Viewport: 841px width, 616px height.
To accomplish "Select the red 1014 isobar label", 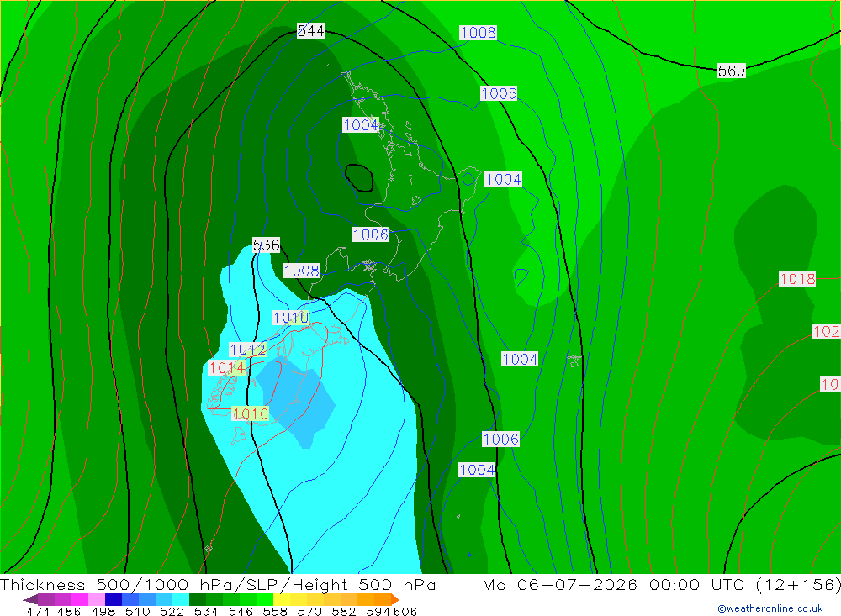I will [227, 368].
